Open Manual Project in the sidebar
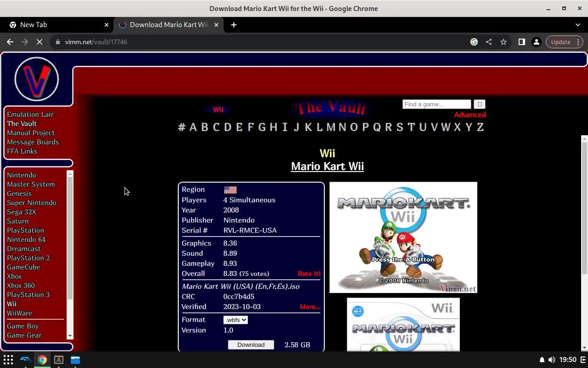 (x=31, y=133)
